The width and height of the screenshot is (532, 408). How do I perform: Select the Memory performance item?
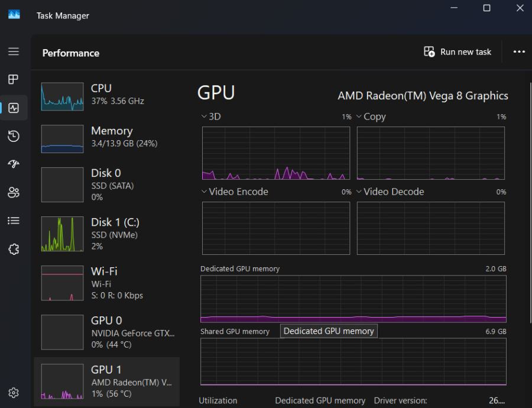click(x=106, y=138)
